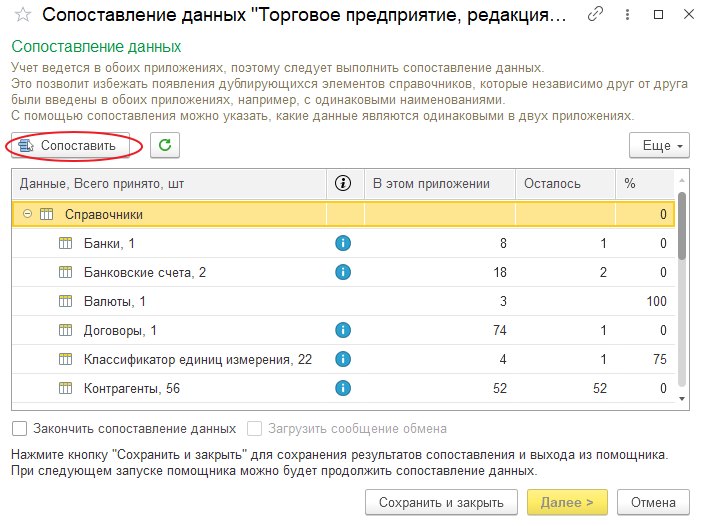This screenshot has width=704, height=526.
Task: Toggle Загрузить сообщение обмена checkbox
Action: tap(254, 429)
